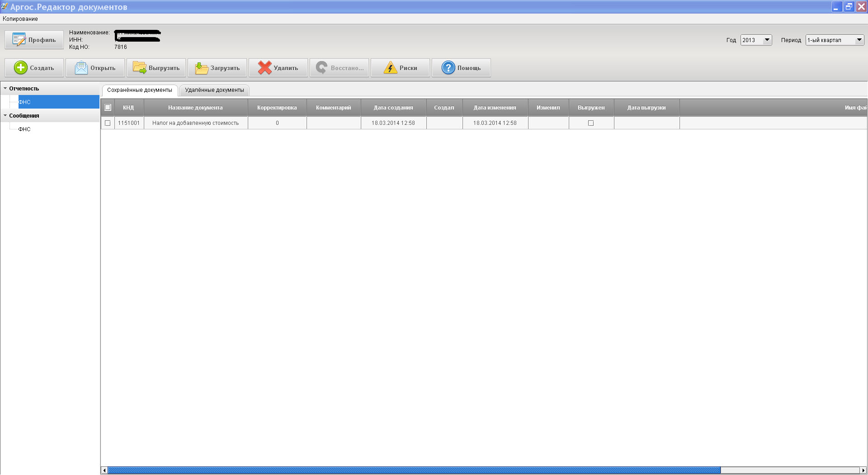Click the Изменил column header
Screen dimensions: 868x475
click(x=548, y=108)
